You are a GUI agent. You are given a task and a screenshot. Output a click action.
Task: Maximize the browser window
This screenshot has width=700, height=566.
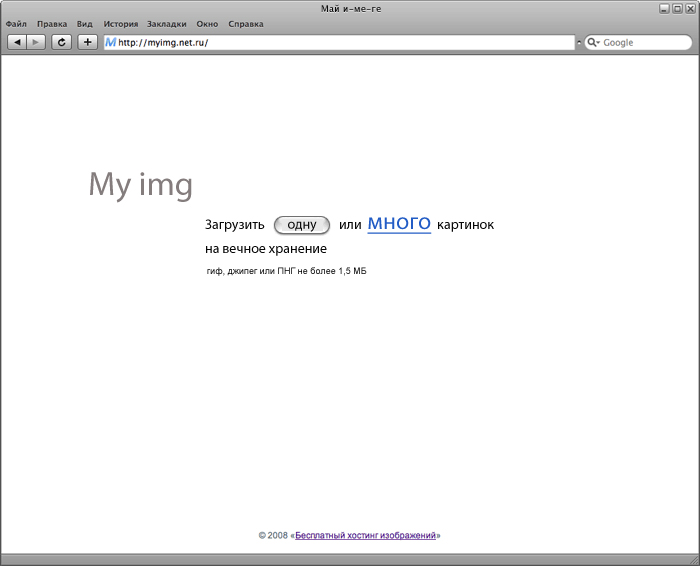point(677,8)
